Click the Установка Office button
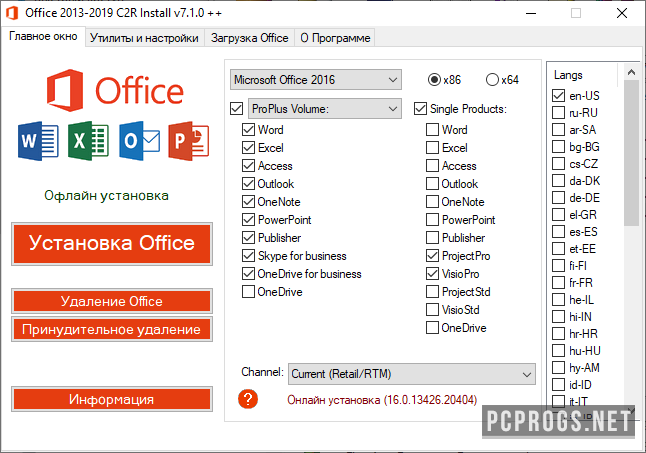 tap(112, 244)
